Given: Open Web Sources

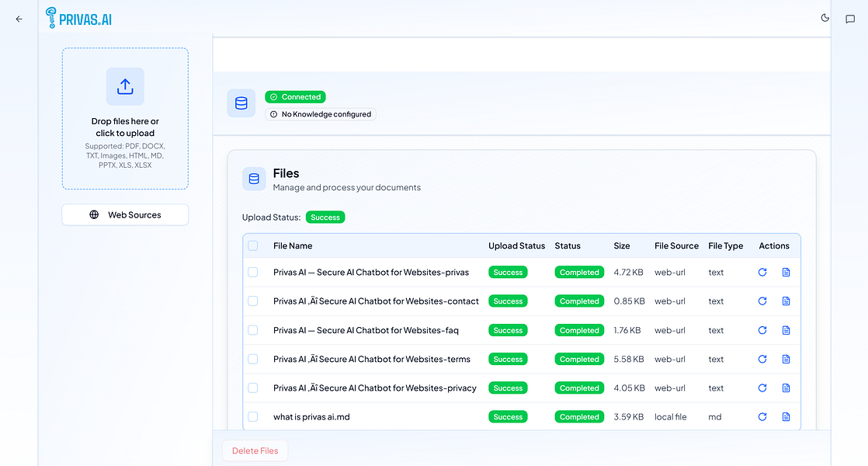Looking at the screenshot, I should tap(125, 215).
